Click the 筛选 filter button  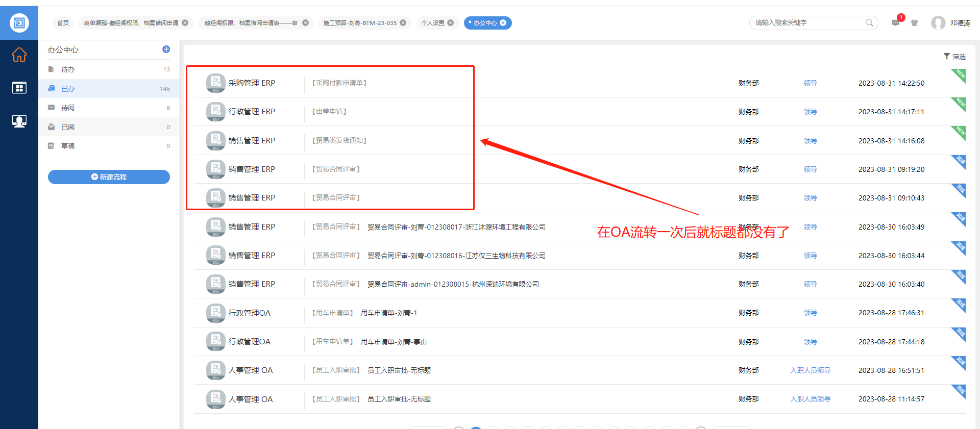pyautogui.click(x=954, y=57)
